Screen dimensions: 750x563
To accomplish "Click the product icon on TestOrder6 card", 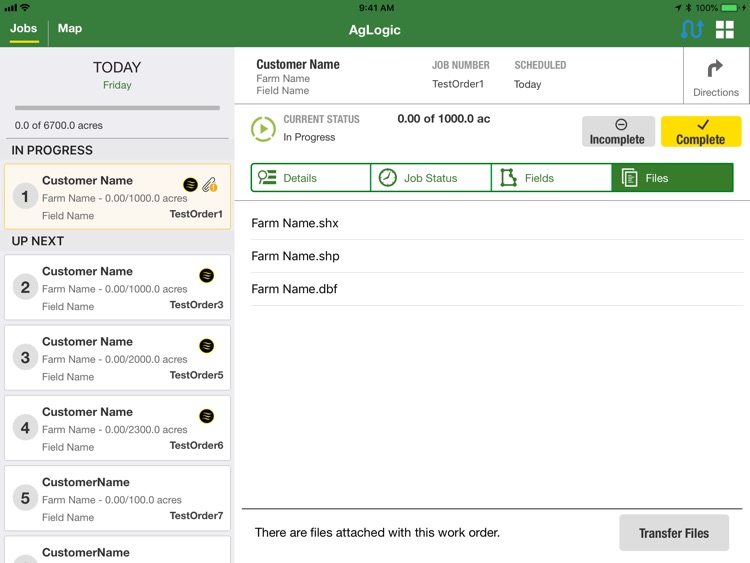I will coord(207,416).
